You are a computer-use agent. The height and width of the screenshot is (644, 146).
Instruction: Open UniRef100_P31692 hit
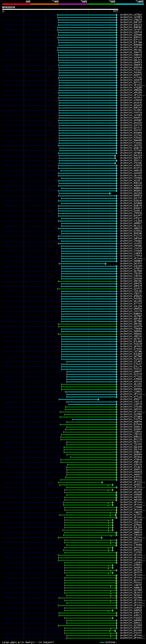tap(131, 618)
